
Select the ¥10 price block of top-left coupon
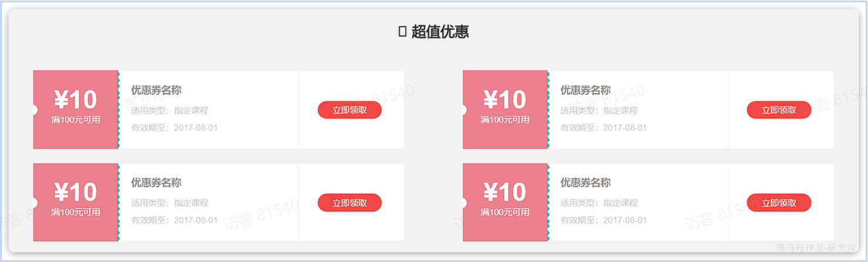pyautogui.click(x=76, y=110)
